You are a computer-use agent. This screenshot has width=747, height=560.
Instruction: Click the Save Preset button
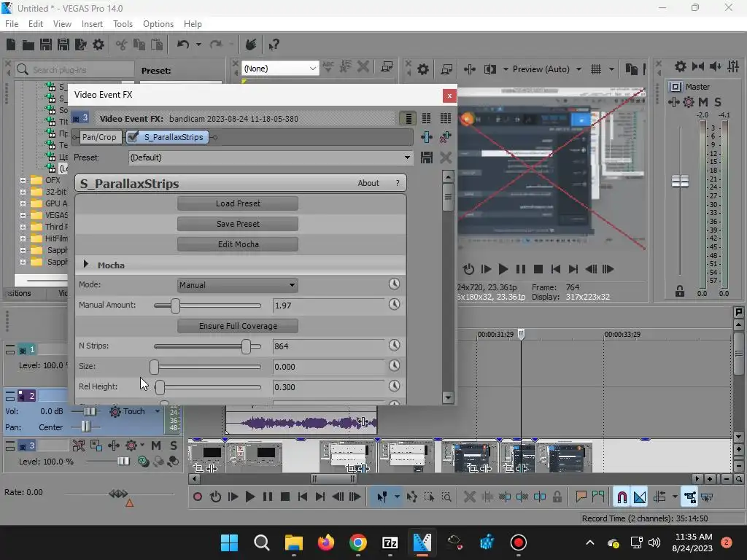point(238,224)
